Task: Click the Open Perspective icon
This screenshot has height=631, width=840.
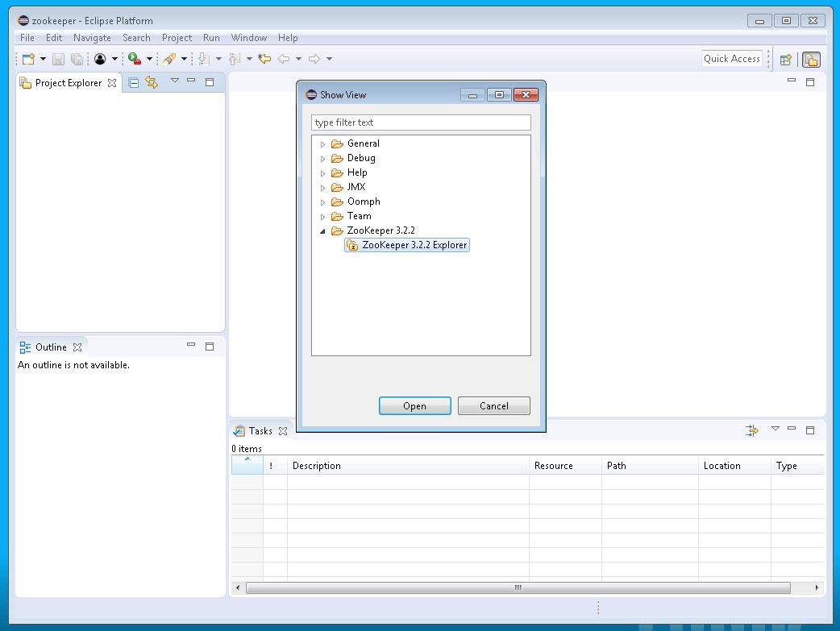Action: tap(785, 59)
